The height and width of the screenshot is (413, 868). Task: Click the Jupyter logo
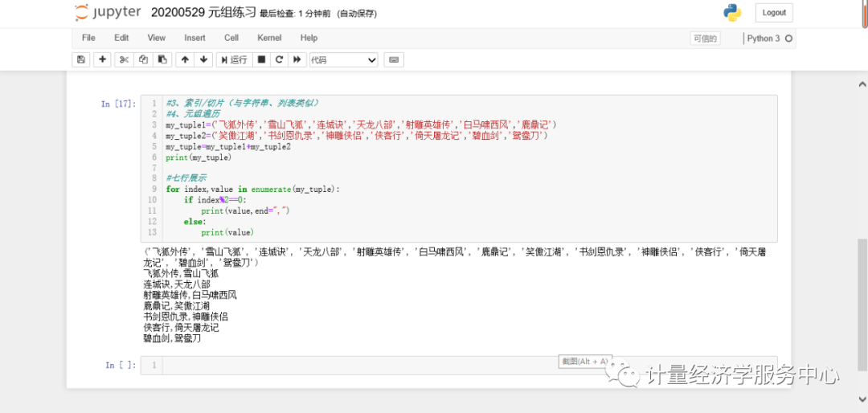tap(108, 13)
